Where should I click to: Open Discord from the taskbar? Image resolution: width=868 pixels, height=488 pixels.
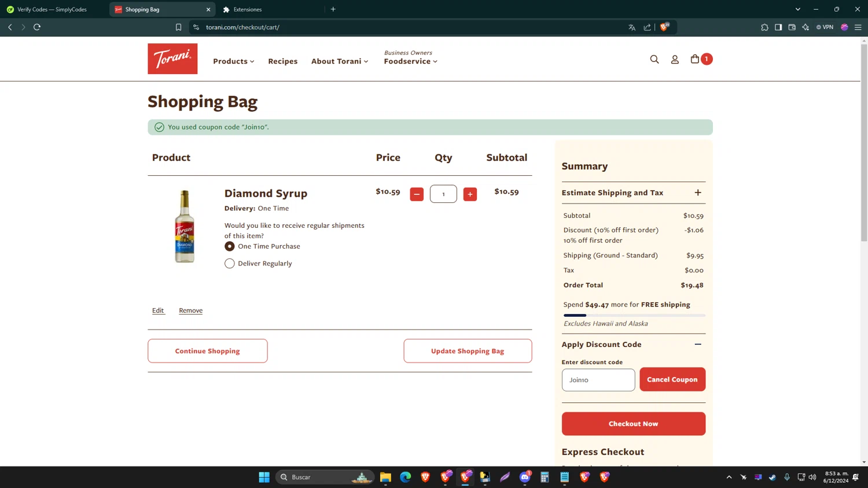[525, 477]
